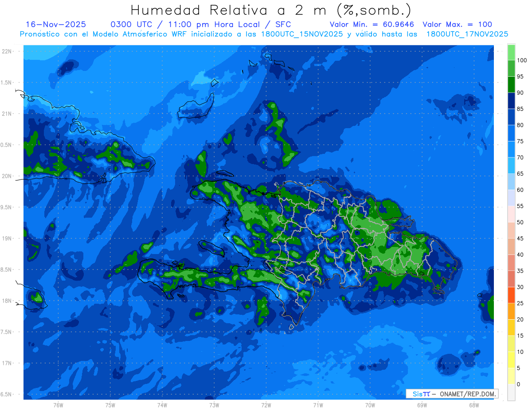Select the legend value "85"

[520, 109]
